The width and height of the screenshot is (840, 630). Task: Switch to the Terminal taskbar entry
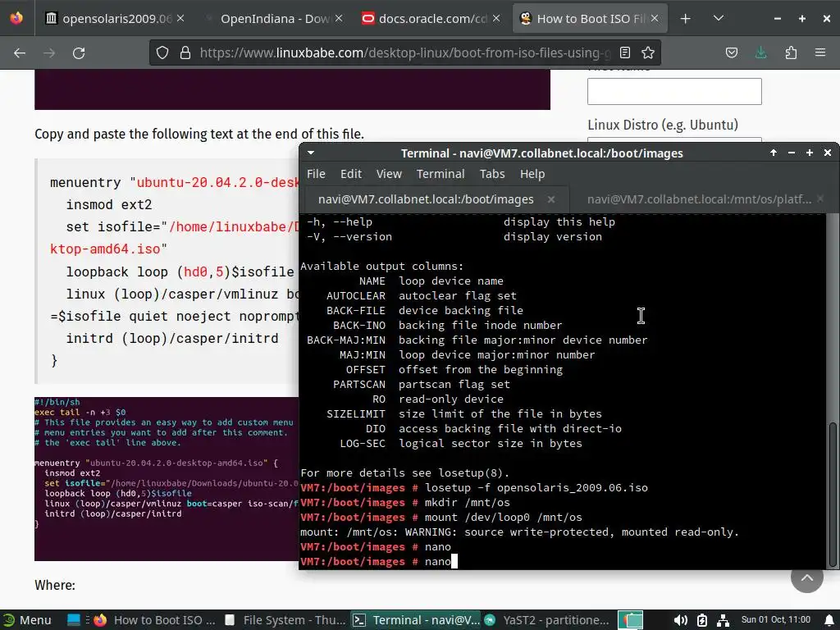coord(416,620)
